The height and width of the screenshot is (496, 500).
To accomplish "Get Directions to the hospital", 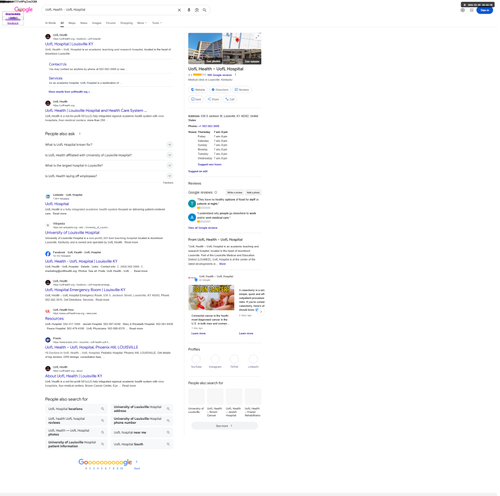I will [x=220, y=90].
